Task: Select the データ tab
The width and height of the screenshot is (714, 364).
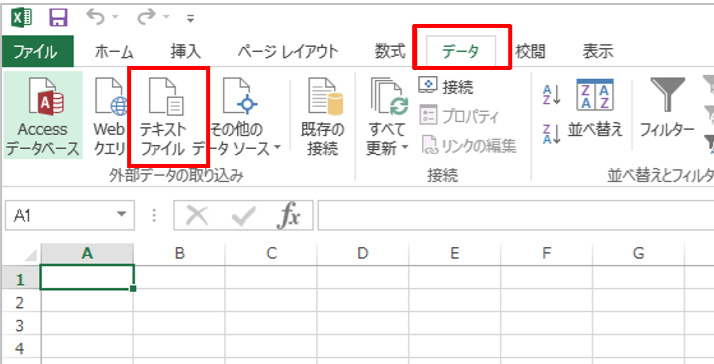Action: click(461, 51)
